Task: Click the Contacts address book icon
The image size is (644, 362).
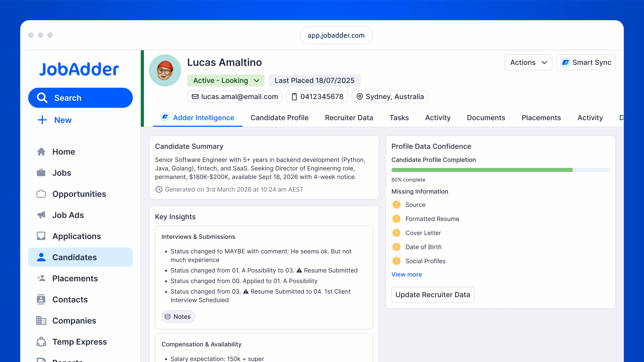Action: tap(41, 299)
